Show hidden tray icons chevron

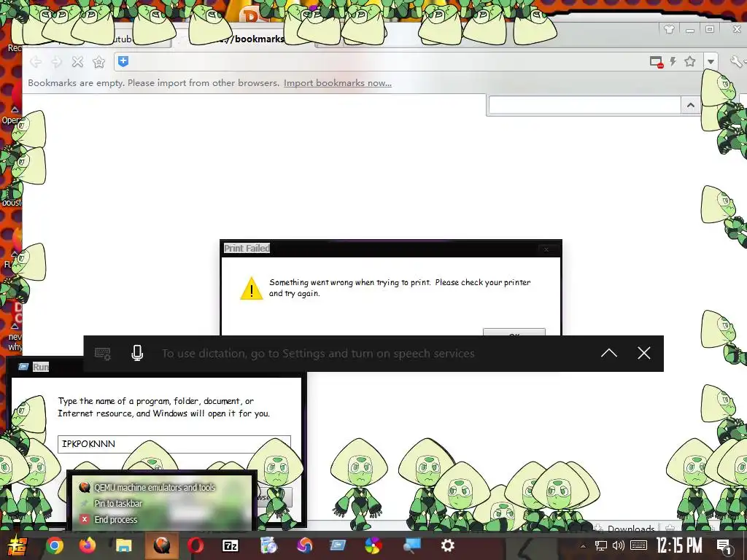tap(583, 546)
